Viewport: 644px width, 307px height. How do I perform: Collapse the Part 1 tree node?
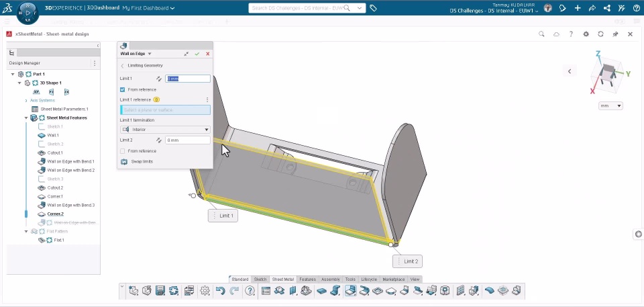pyautogui.click(x=13, y=74)
